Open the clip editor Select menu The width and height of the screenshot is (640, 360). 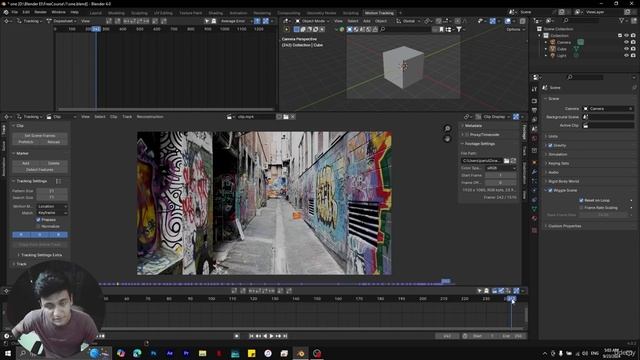[x=100, y=117]
